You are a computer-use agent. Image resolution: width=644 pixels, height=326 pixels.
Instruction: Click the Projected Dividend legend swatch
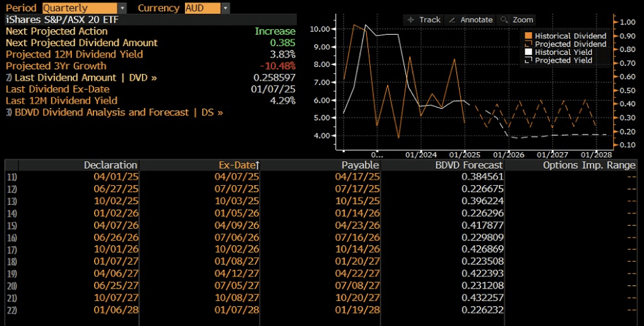[528, 44]
